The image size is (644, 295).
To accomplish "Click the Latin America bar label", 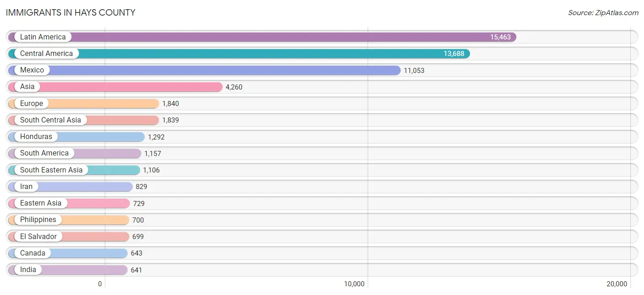I will click(x=43, y=37).
